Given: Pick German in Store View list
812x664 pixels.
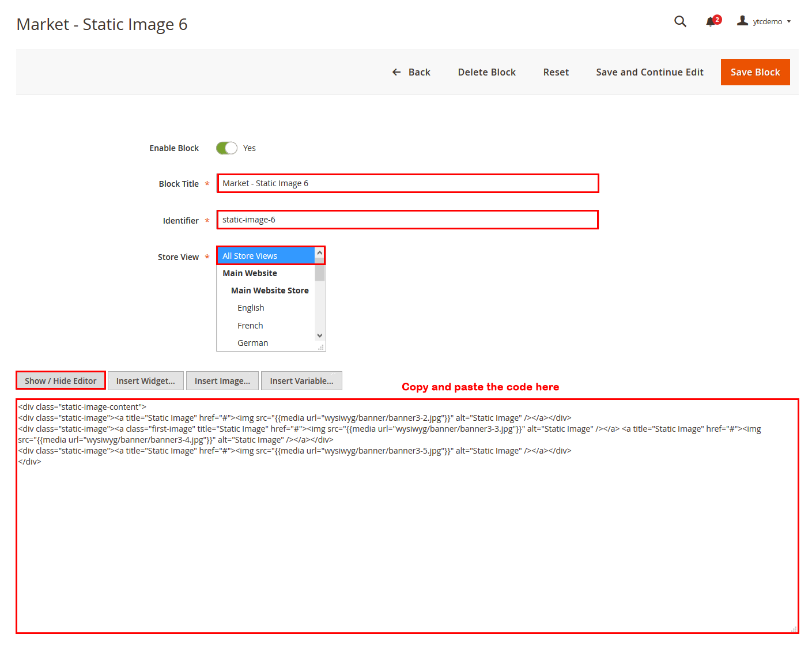Looking at the screenshot, I should point(252,343).
